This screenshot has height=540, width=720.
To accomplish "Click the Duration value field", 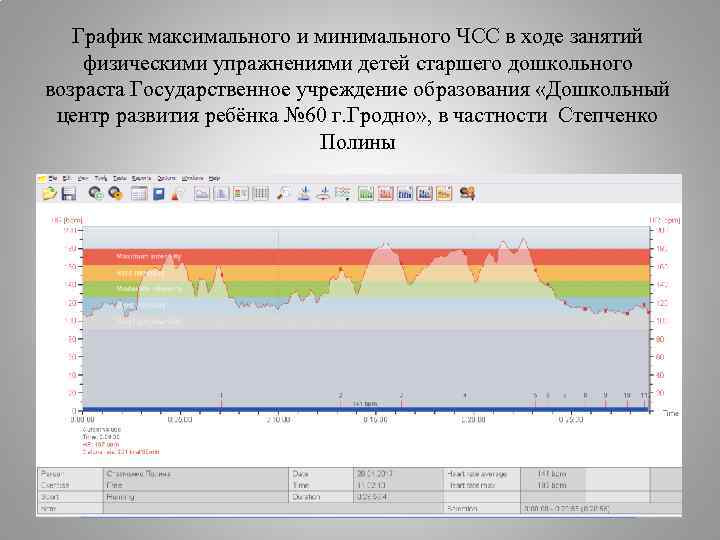I will (x=399, y=497).
